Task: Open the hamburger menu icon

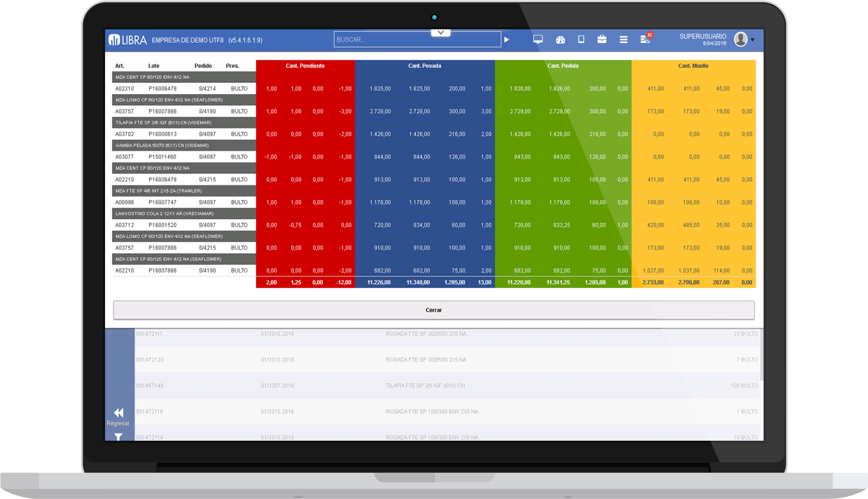Action: (624, 39)
